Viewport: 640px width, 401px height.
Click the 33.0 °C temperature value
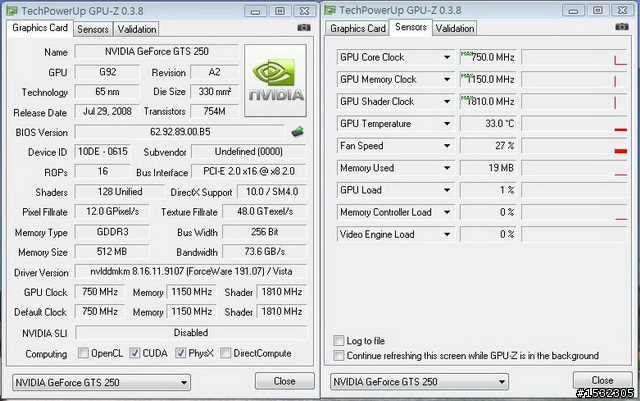point(488,123)
